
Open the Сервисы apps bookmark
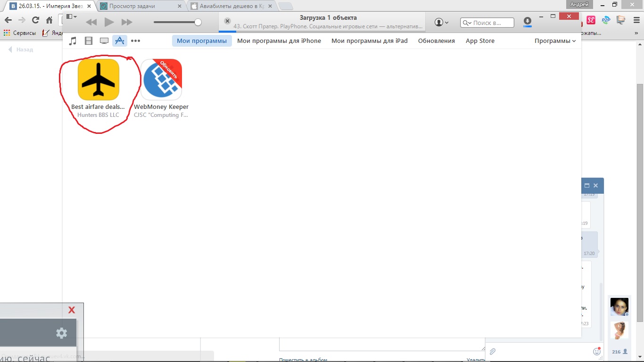[19, 33]
